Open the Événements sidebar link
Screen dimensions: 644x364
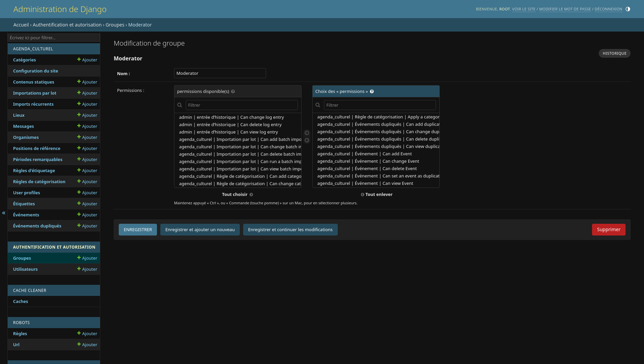point(26,215)
